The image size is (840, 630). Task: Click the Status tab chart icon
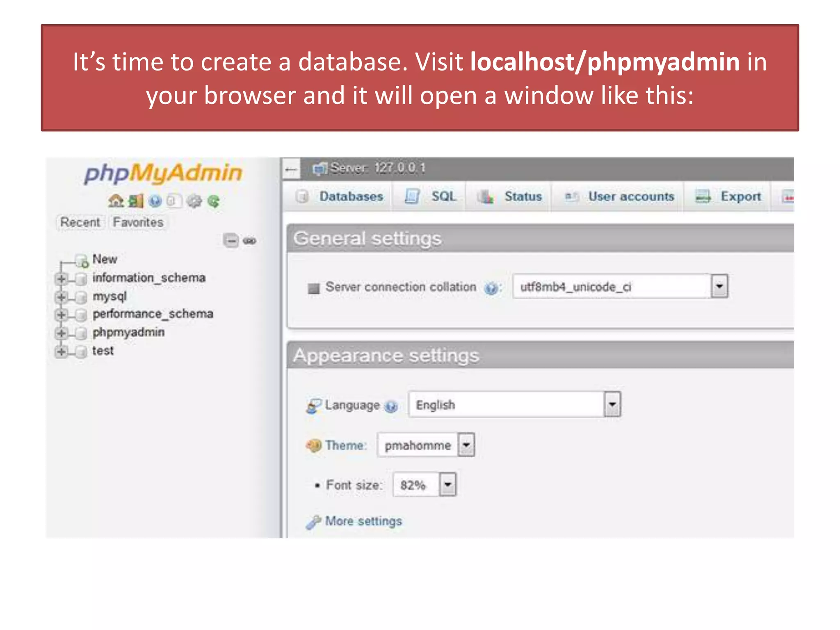tap(486, 197)
